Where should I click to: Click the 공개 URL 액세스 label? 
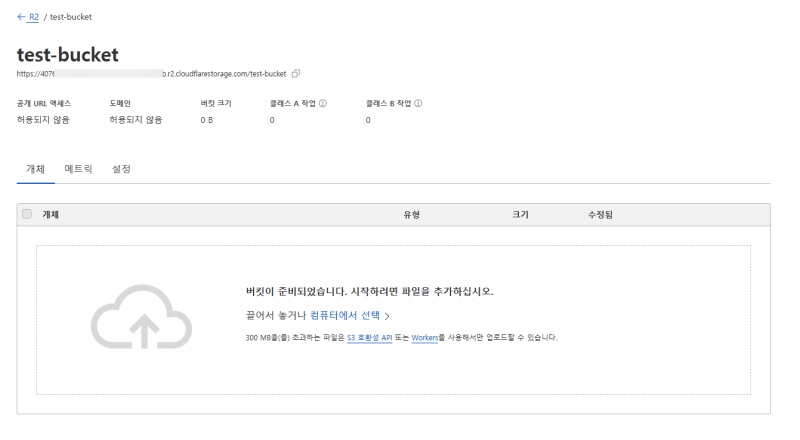(44, 103)
